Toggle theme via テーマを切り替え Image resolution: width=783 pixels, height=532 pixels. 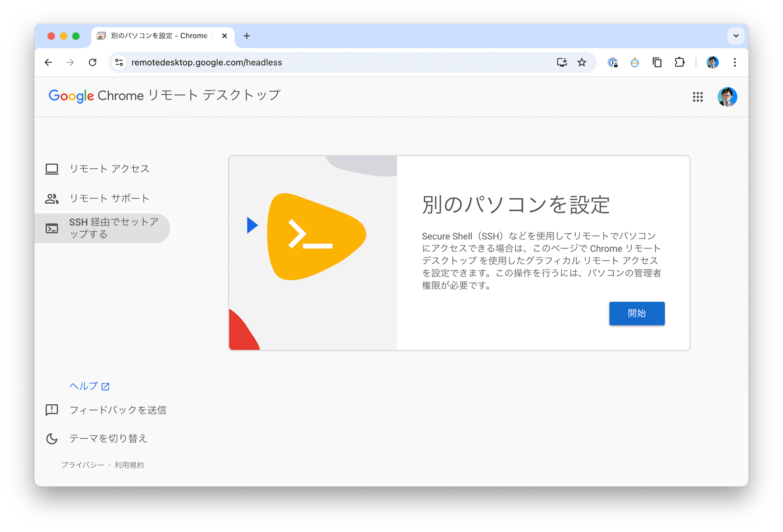(108, 438)
